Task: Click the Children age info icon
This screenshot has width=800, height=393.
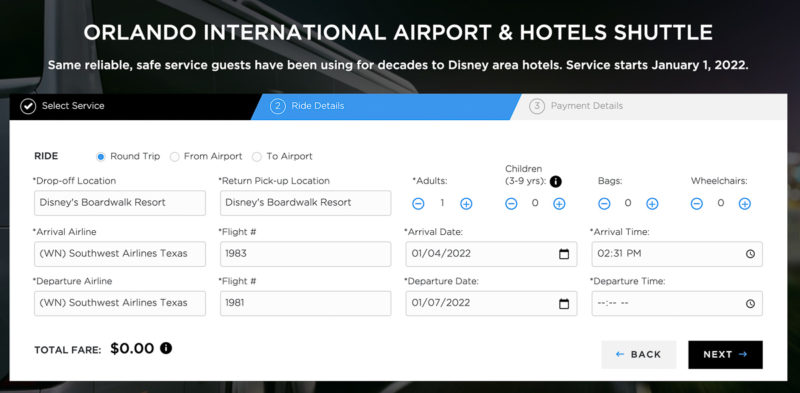Action: click(x=556, y=181)
